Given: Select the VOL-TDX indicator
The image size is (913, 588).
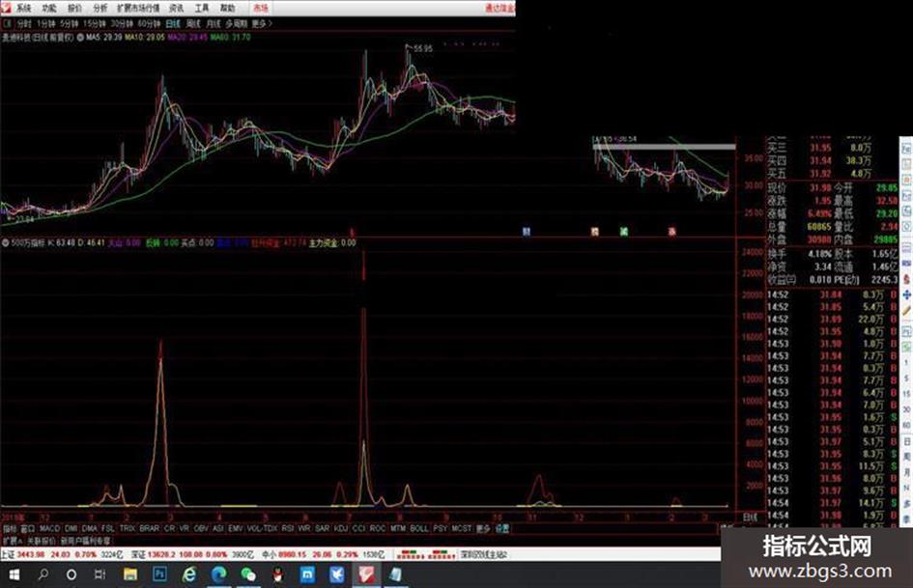Looking at the screenshot, I should click(263, 528).
